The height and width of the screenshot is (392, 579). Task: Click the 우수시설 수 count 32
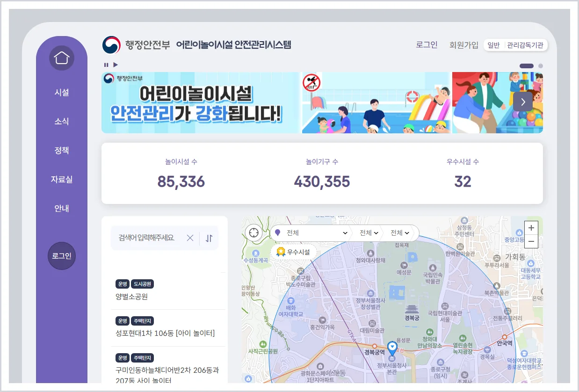tap(463, 181)
